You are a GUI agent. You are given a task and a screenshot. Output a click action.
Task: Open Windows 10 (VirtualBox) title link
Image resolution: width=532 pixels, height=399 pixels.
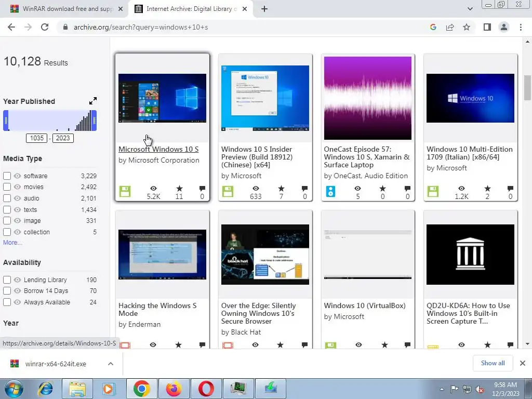pyautogui.click(x=365, y=305)
